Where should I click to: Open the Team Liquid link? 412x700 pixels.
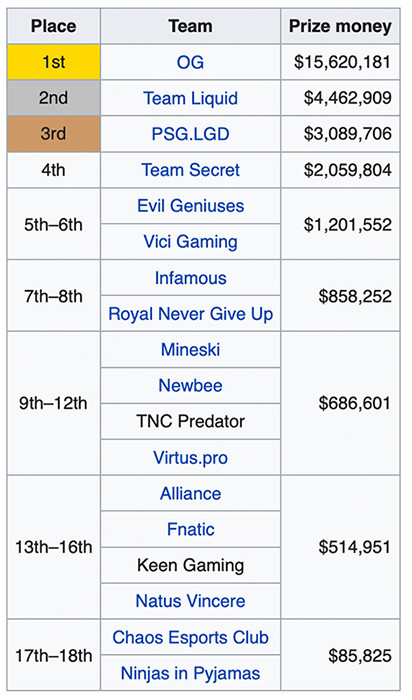click(191, 98)
